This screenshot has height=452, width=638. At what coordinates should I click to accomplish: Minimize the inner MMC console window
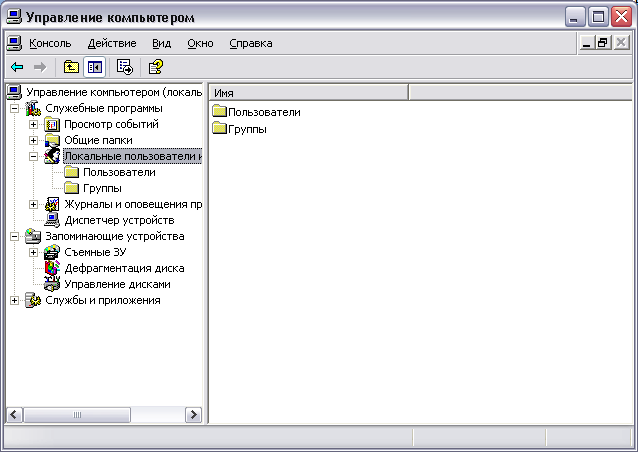(x=586, y=43)
